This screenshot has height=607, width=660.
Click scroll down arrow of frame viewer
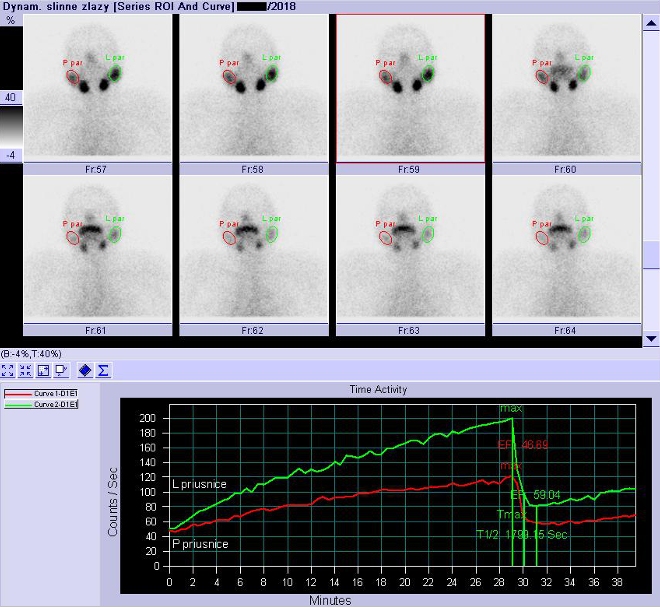point(651,339)
